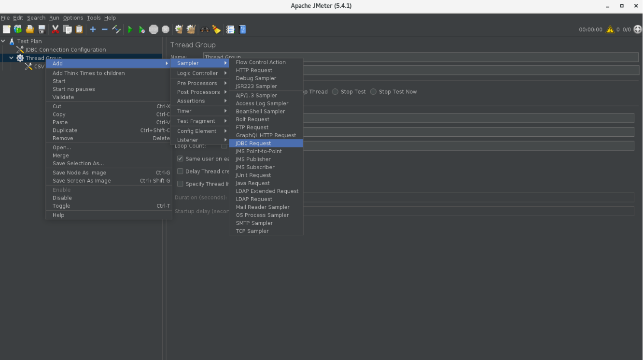Select the Stop Test Now radio button
The height and width of the screenshot is (360, 644).
pyautogui.click(x=373, y=91)
